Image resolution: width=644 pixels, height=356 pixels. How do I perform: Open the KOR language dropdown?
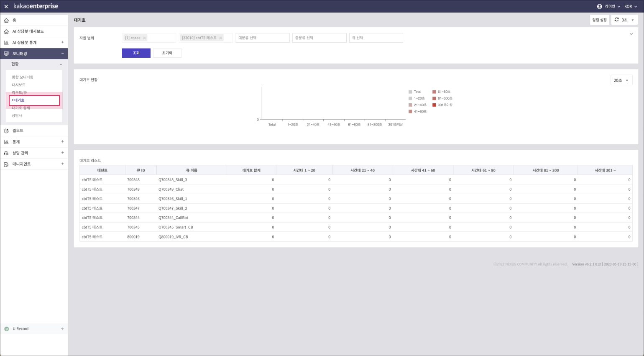point(628,7)
